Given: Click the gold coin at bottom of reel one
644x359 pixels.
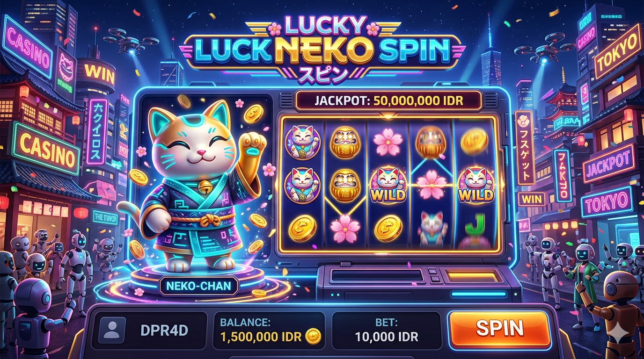Looking at the screenshot, I should coord(302,228).
